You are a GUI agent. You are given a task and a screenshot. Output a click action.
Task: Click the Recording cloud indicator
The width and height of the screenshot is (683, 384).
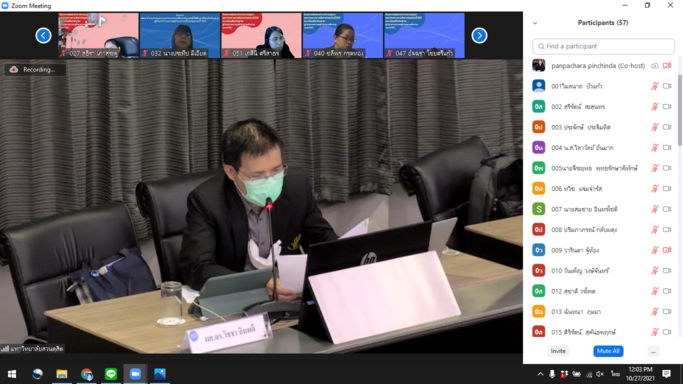point(35,69)
